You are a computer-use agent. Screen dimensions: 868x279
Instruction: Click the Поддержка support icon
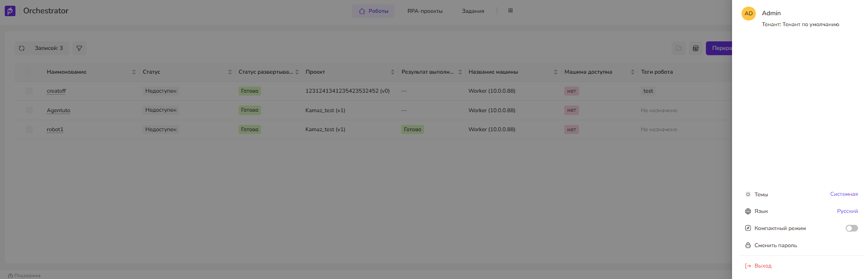10,276
